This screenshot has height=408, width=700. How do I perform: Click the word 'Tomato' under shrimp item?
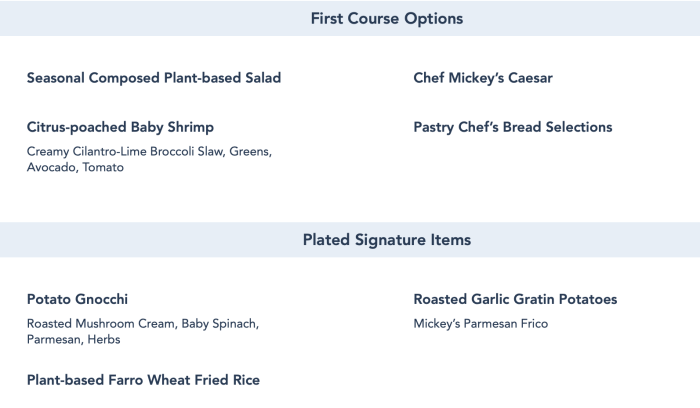[105, 168]
